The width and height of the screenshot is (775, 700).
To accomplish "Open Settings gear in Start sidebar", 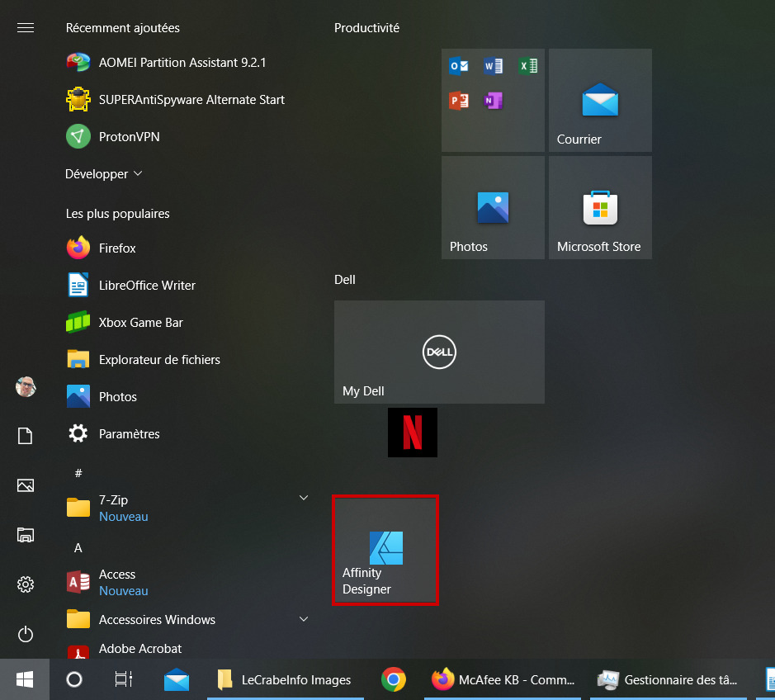I will tap(26, 584).
